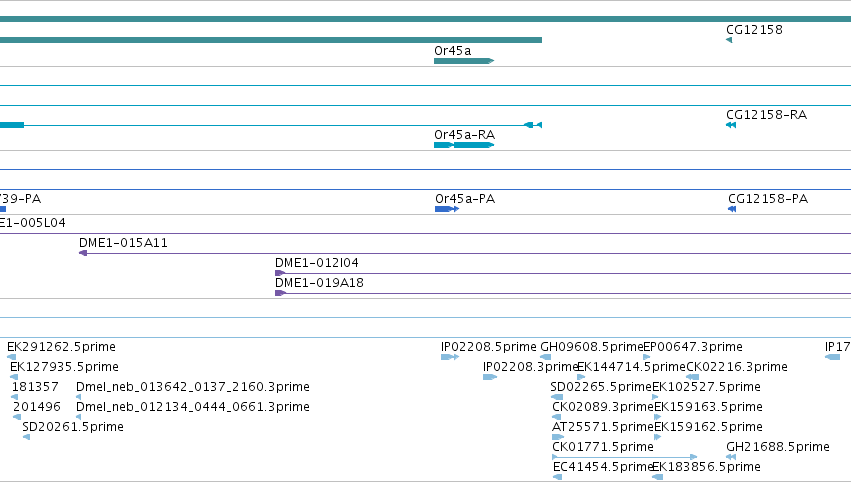Image resolution: width=851 pixels, height=482 pixels.
Task: Select the DME1-012I04 clone label
Action: (x=317, y=263)
